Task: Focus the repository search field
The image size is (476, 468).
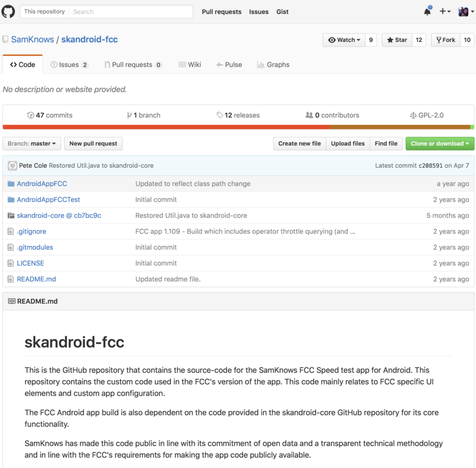Action: coord(131,11)
